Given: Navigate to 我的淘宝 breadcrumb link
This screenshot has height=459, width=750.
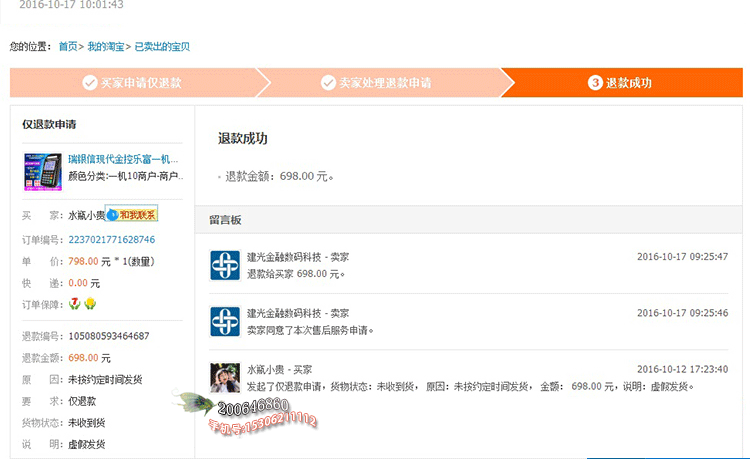Looking at the screenshot, I should coord(106,47).
